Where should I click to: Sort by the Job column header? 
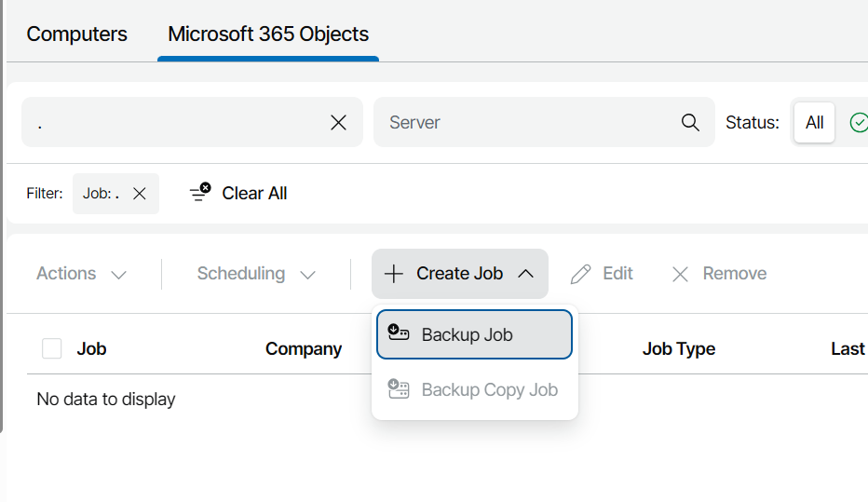pos(91,348)
